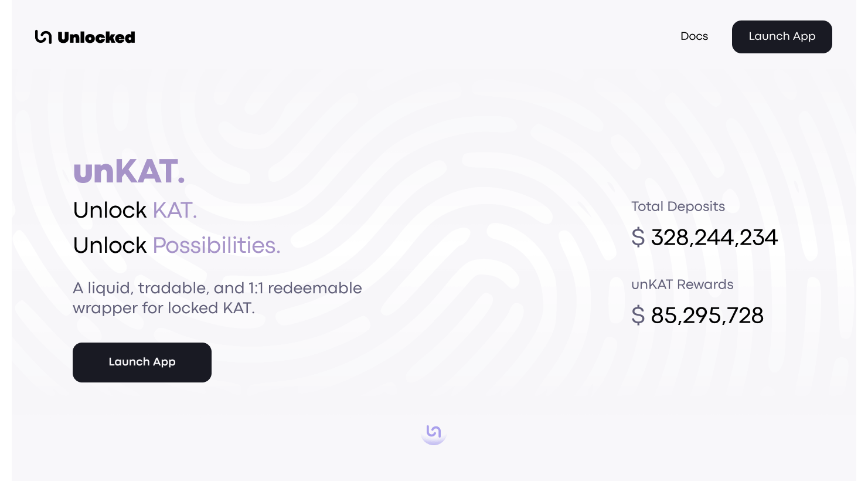Image resolution: width=868 pixels, height=481 pixels.
Task: Click the Unlocked wordmark text
Action: 97,38
